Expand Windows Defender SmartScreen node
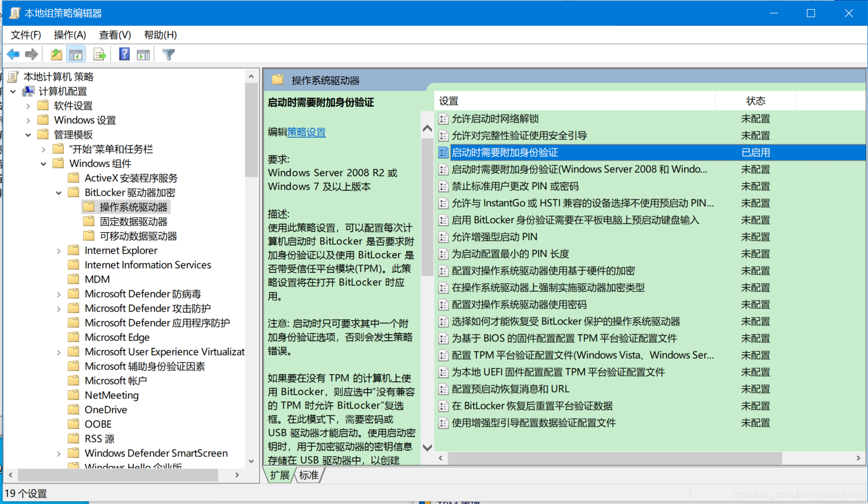Viewport: 868px width, 504px height. (59, 454)
